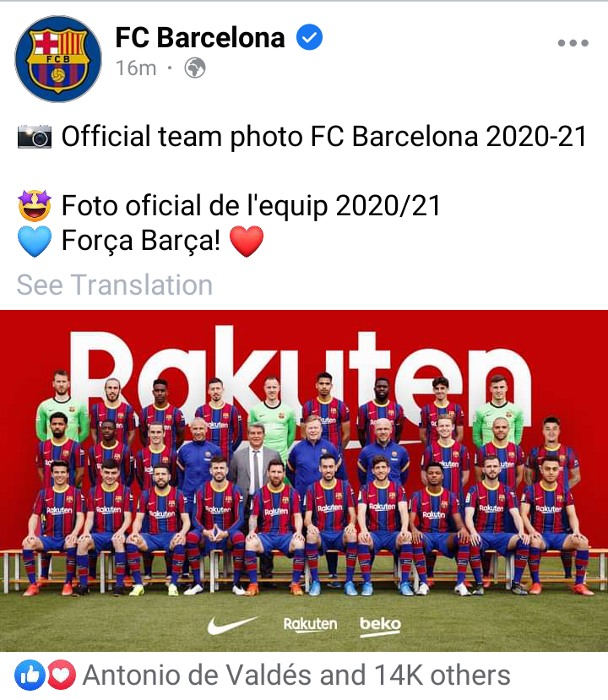608x700 pixels.
Task: Click the Nike swoosh logo in the photo
Action: pyautogui.click(x=232, y=625)
